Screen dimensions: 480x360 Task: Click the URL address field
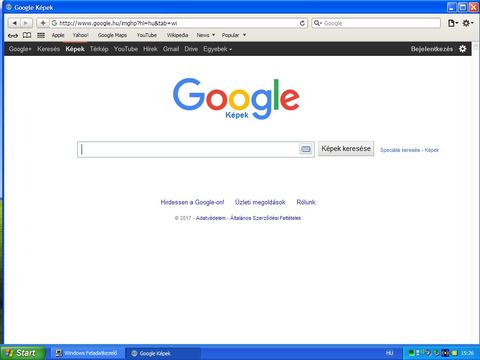pos(178,23)
